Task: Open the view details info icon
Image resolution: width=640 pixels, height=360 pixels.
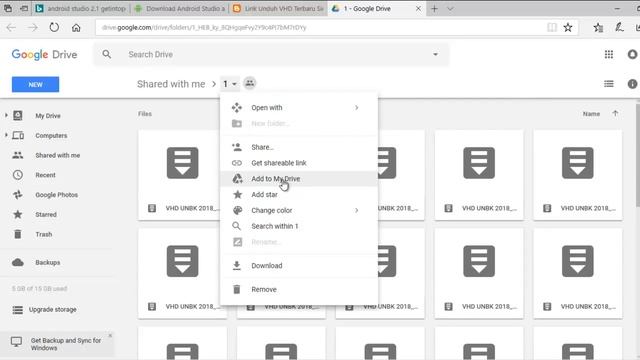Action: pos(632,84)
